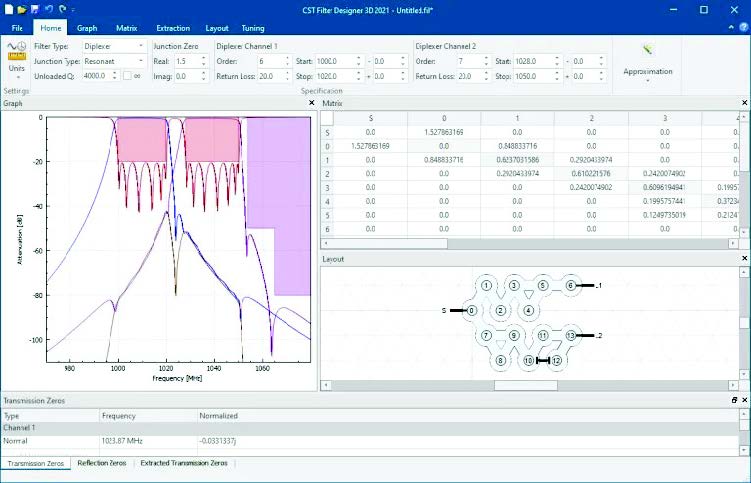Adjust Junction Zero Real stepper
The image size is (751, 483).
click(x=204, y=61)
